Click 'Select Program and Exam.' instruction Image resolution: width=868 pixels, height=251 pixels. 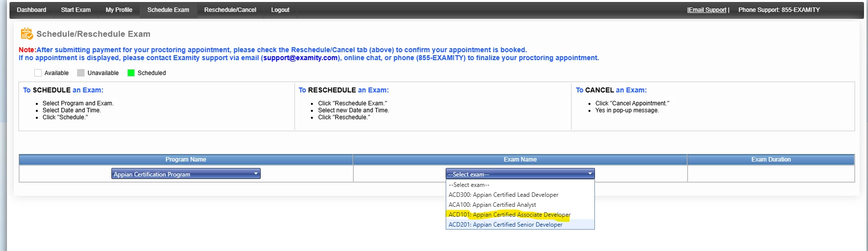tap(78, 103)
